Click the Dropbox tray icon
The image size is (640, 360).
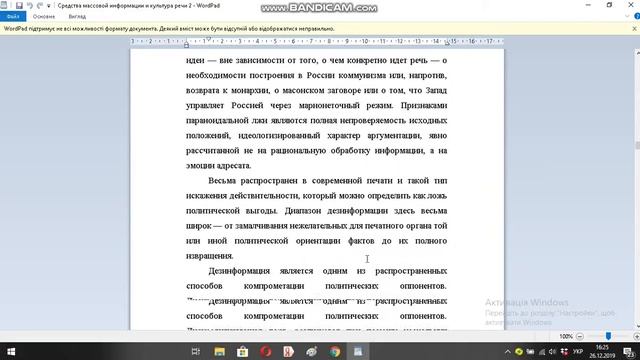click(564, 351)
